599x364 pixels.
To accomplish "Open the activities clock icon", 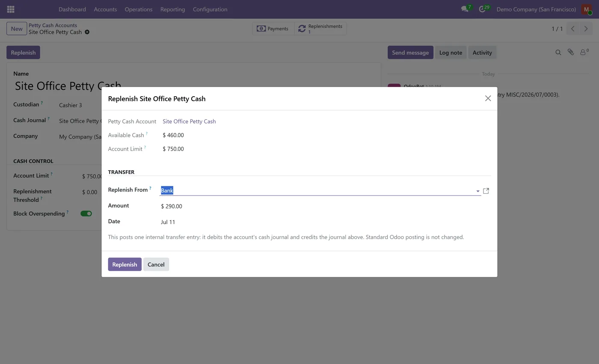I will tap(482, 9).
